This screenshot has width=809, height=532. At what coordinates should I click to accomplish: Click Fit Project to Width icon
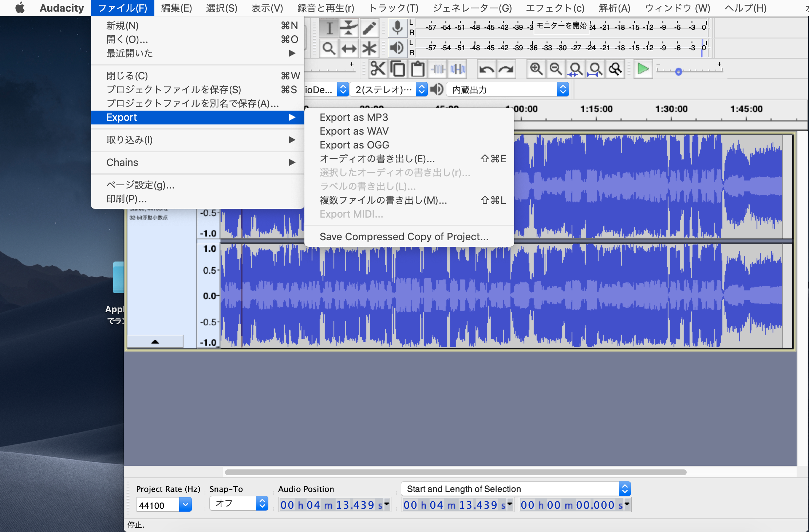pyautogui.click(x=595, y=69)
